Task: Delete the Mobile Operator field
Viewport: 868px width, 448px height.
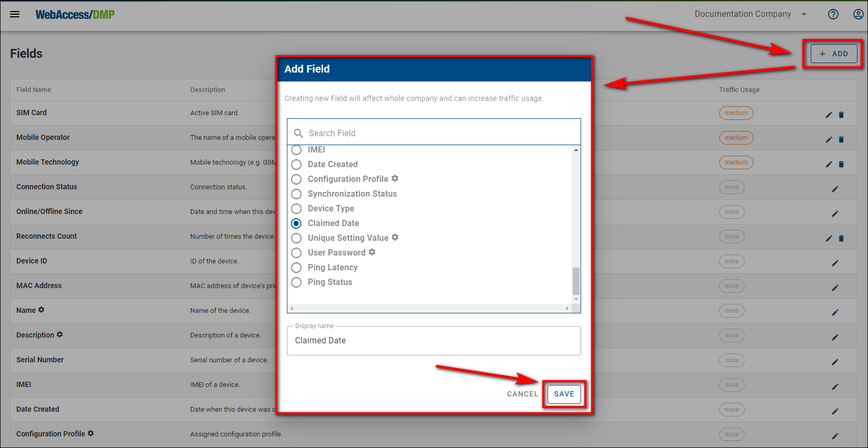Action: point(841,139)
